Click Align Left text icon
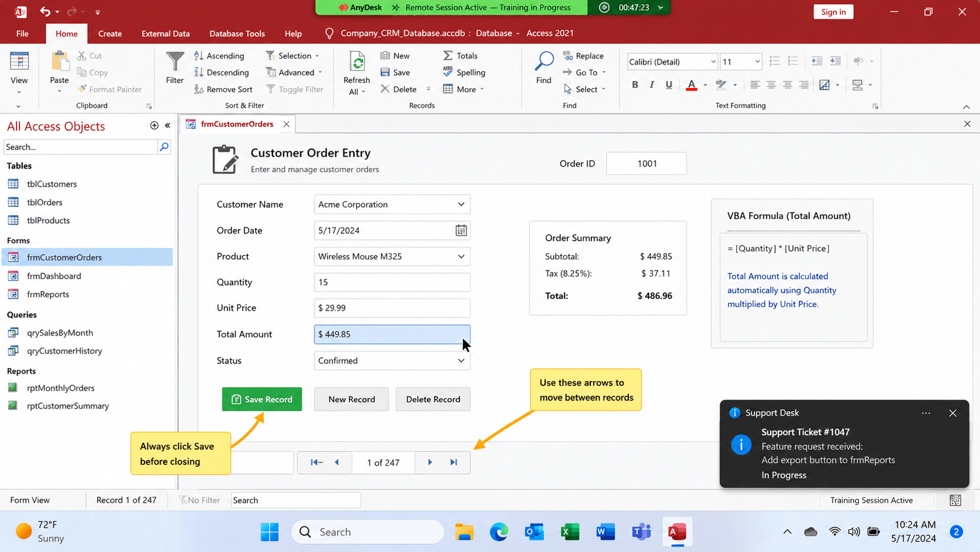The image size is (980, 552). coord(755,85)
